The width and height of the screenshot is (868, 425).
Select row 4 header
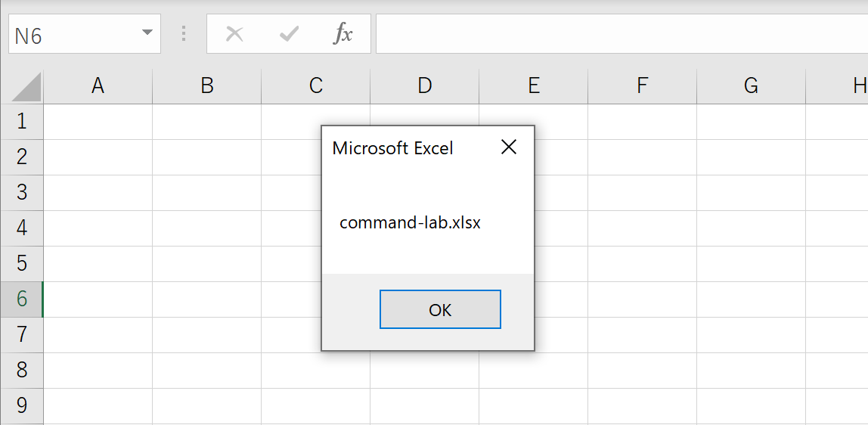click(22, 228)
